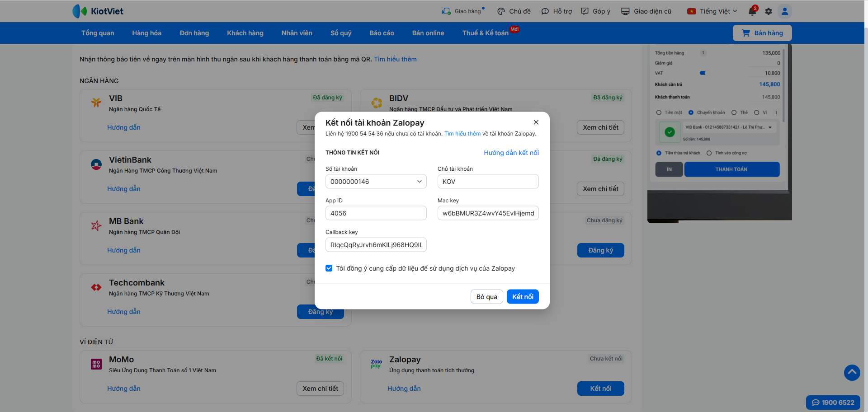
Task: Open the Sổ quỹ menu
Action: click(341, 33)
